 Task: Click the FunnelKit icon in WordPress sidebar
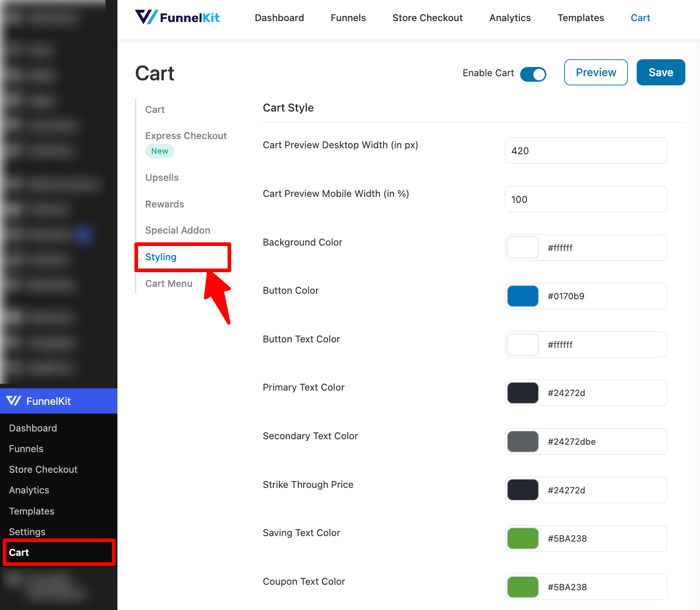14,401
